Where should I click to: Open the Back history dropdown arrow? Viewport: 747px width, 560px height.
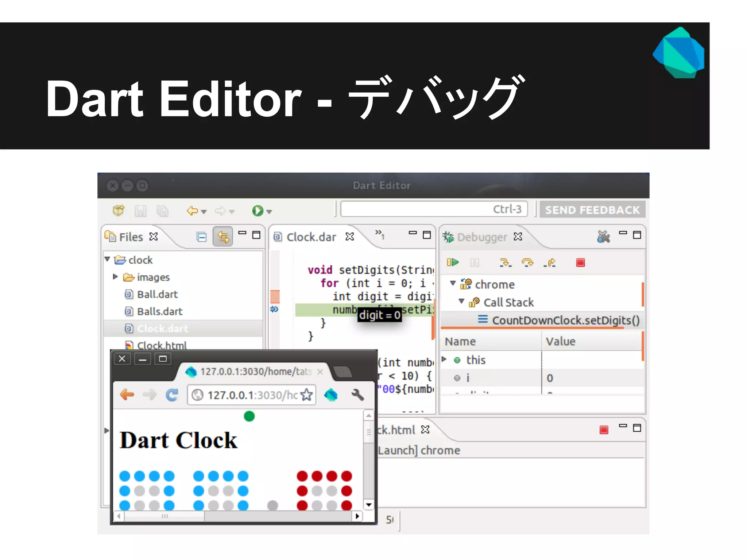pyautogui.click(x=204, y=211)
